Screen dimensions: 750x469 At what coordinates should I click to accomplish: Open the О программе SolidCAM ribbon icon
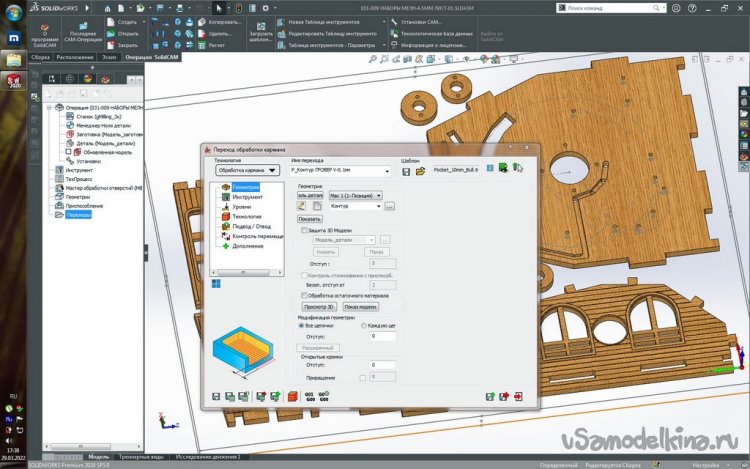pyautogui.click(x=45, y=28)
